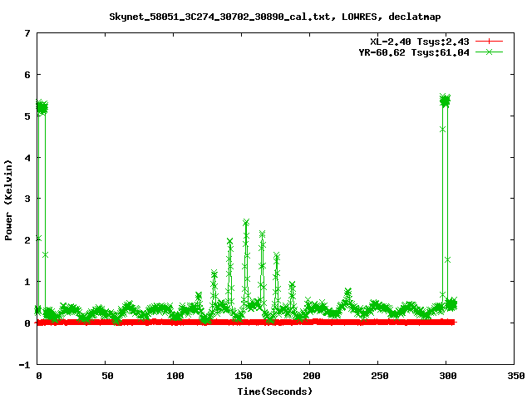Image resolution: width=532 pixels, height=399 pixels.
Task: Click the x-axis tick label 100
Action: (x=175, y=376)
